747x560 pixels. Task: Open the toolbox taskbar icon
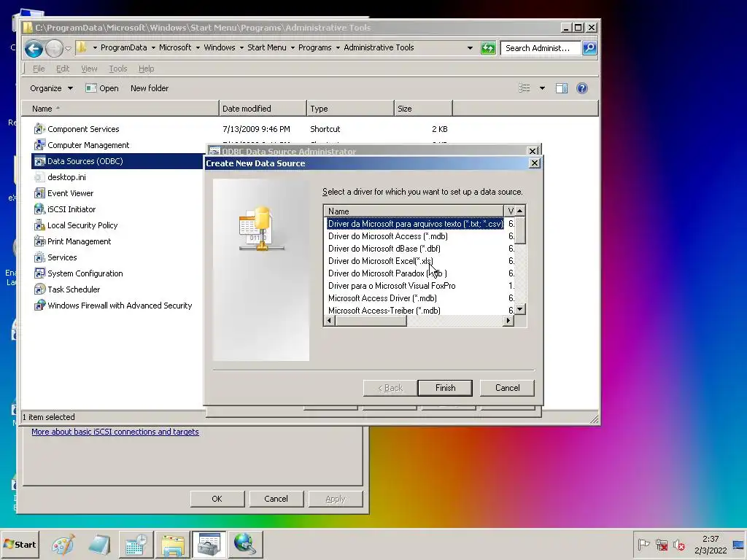[x=209, y=544]
